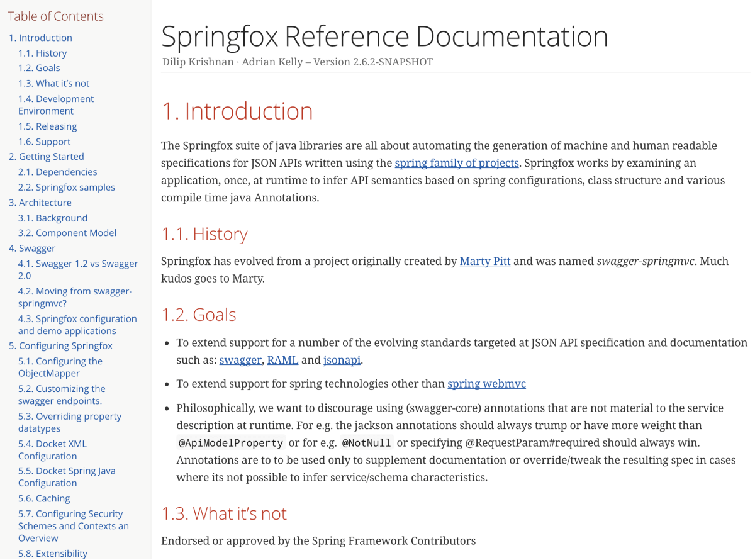Go to 3. Architecture in contents

[x=40, y=203]
